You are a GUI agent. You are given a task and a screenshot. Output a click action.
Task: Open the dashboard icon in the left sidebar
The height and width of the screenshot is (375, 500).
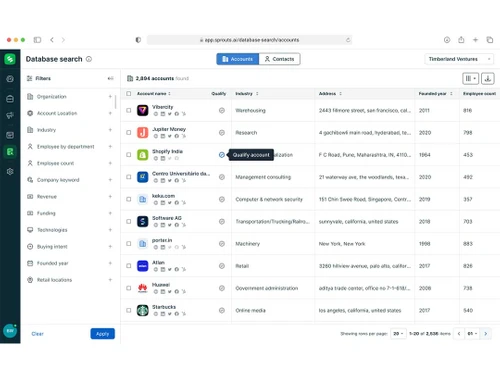point(10,79)
